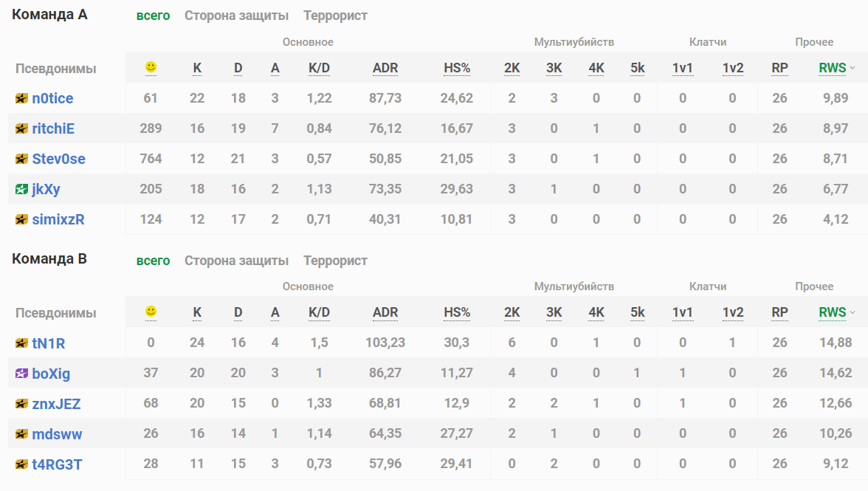
Task: Click the smiley face header in Team B table
Action: [151, 312]
